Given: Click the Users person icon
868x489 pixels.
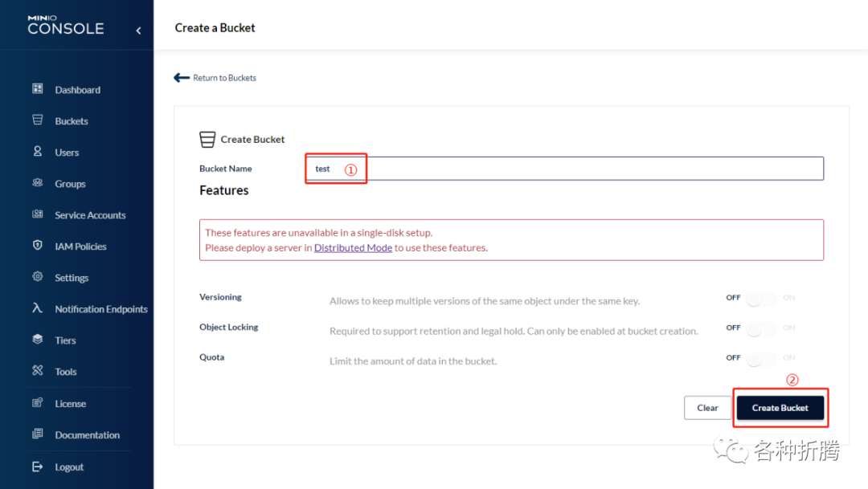Looking at the screenshot, I should (37, 152).
